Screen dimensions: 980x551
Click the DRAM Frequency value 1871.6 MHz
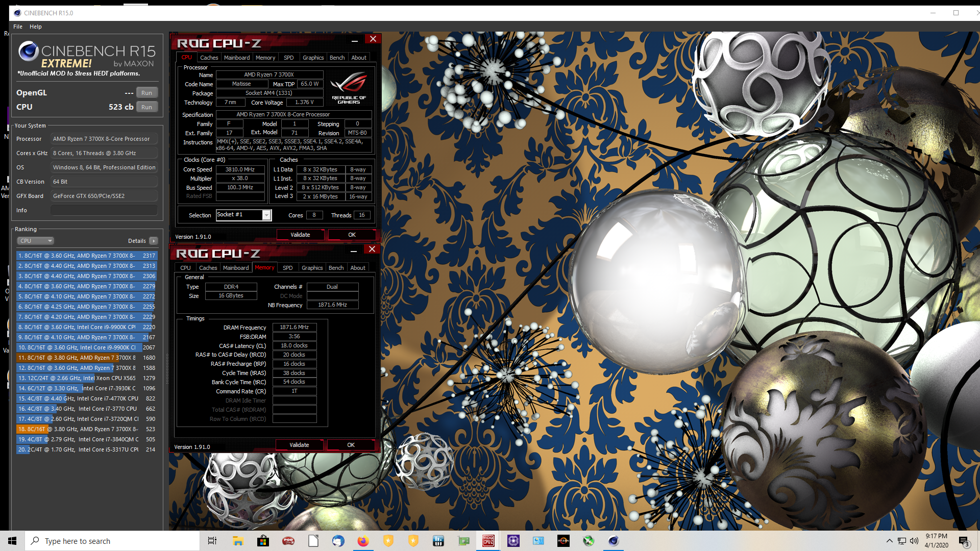294,327
